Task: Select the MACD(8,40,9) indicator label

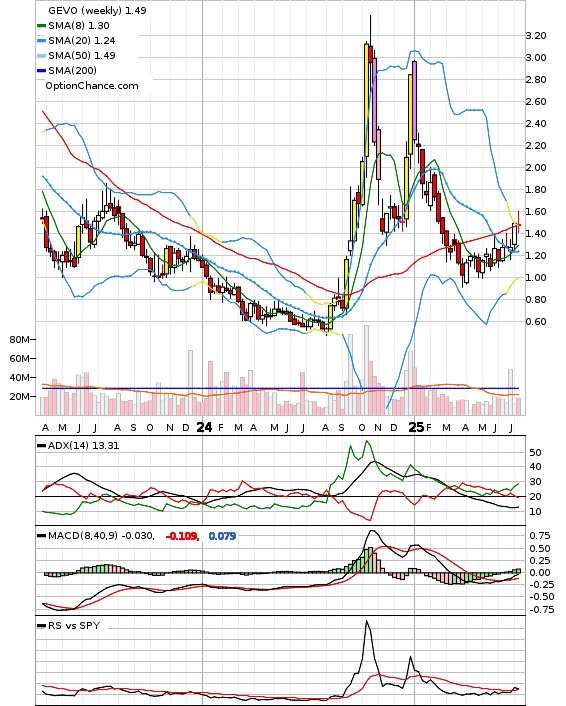Action: pos(101,536)
